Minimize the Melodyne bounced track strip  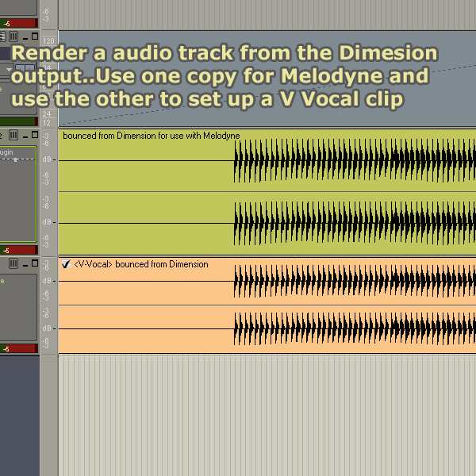pos(25,134)
